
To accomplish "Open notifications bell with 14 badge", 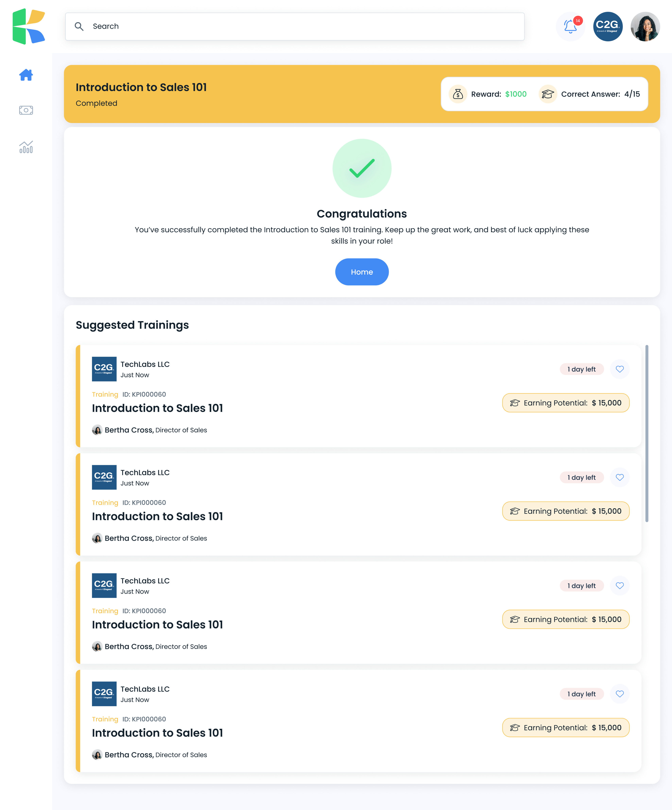I will (x=570, y=26).
